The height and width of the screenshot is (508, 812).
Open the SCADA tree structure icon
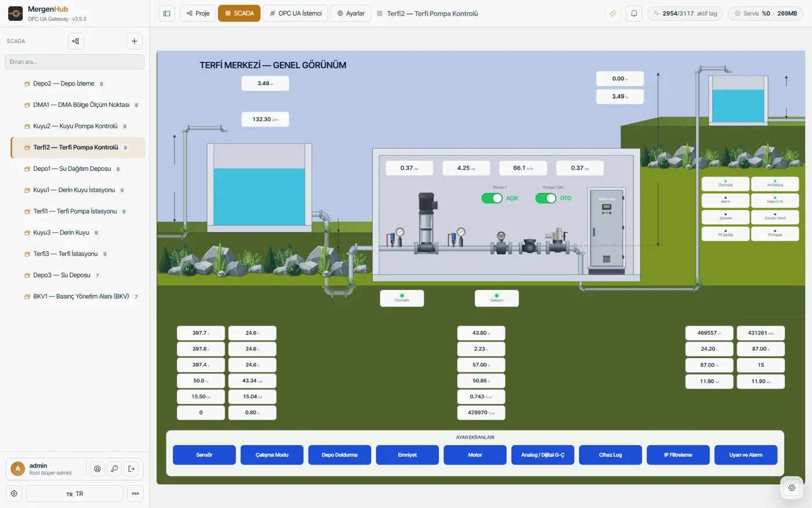(x=75, y=41)
